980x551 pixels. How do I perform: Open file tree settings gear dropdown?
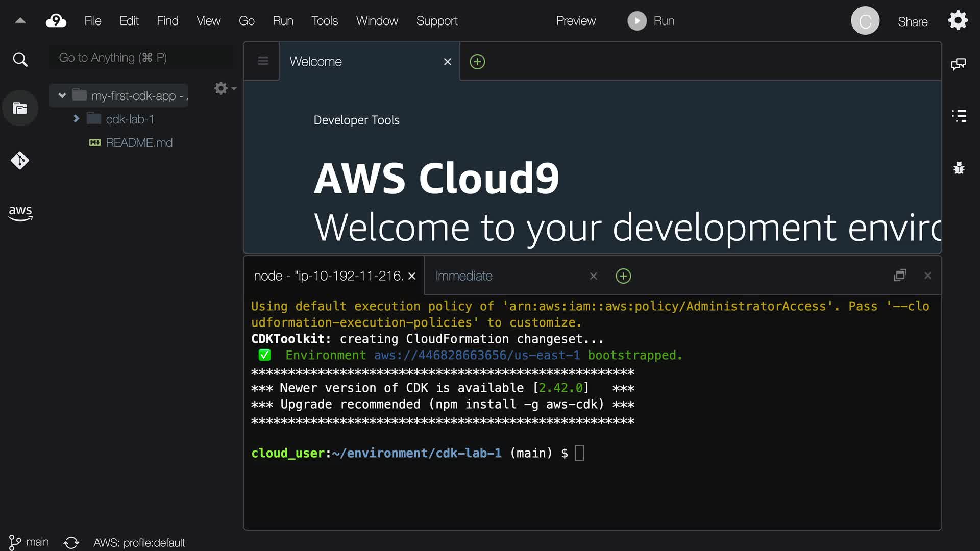tap(224, 88)
